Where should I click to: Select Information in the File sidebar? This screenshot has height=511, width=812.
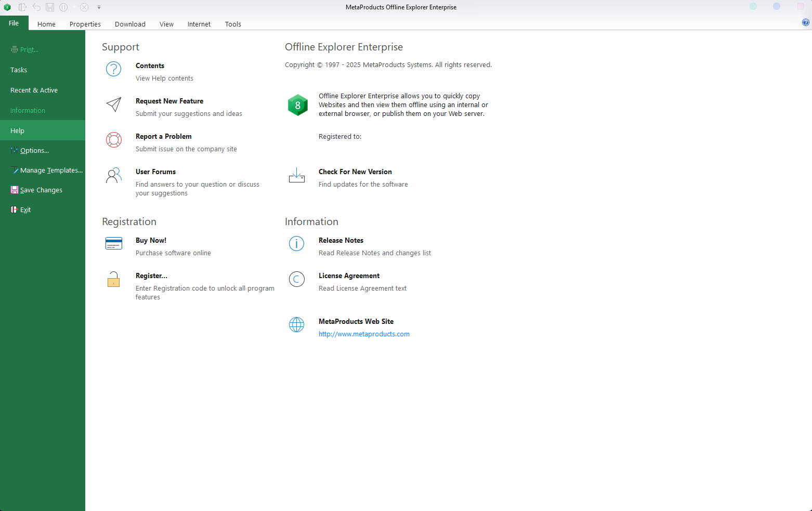[43, 111]
